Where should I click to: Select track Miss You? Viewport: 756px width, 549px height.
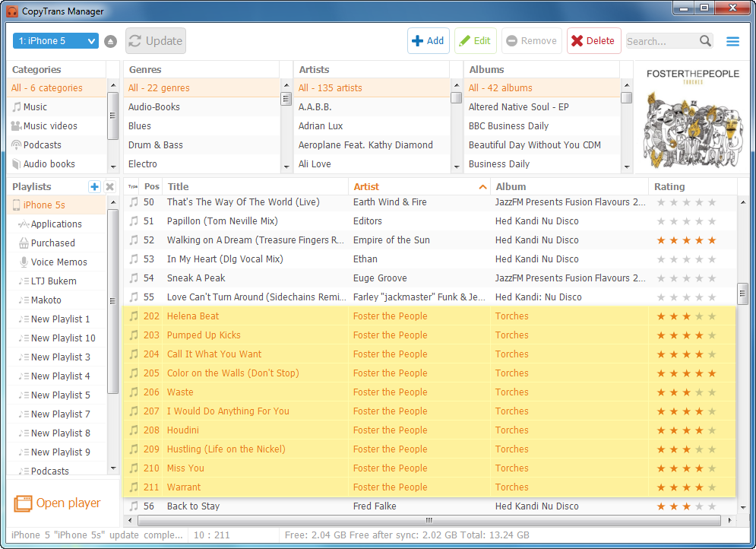429,468
